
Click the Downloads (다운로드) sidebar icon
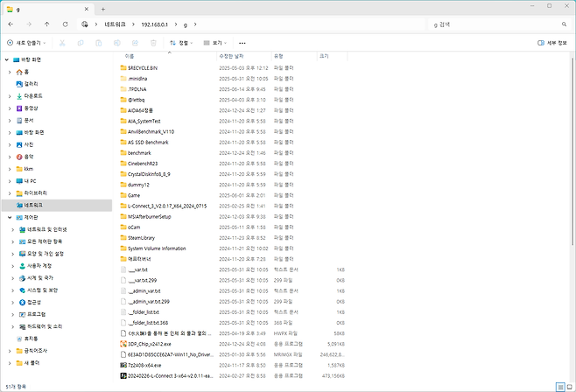pos(19,95)
